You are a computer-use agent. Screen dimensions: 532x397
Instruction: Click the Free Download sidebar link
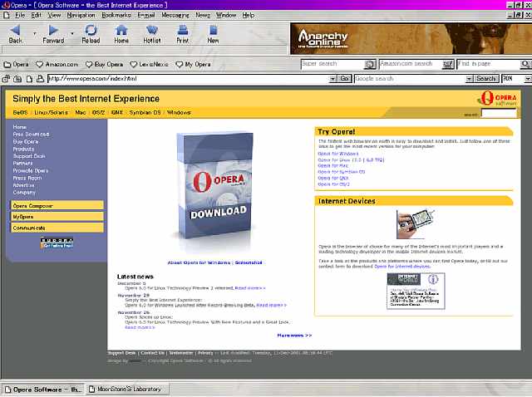coord(31,135)
